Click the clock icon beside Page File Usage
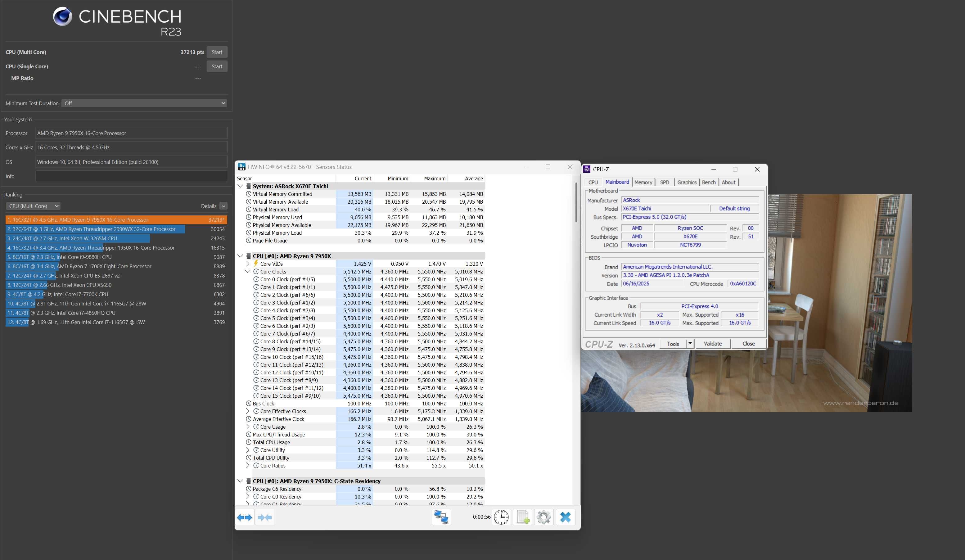965x560 pixels. coord(249,241)
